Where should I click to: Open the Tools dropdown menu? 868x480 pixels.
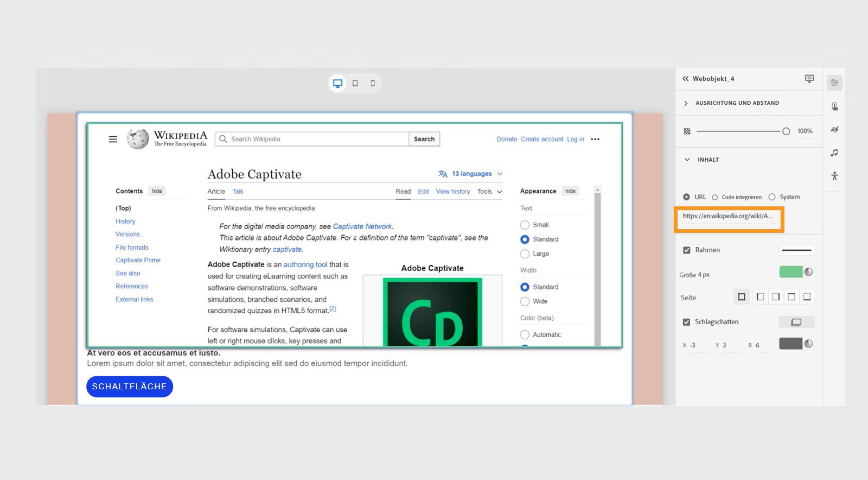click(x=490, y=192)
